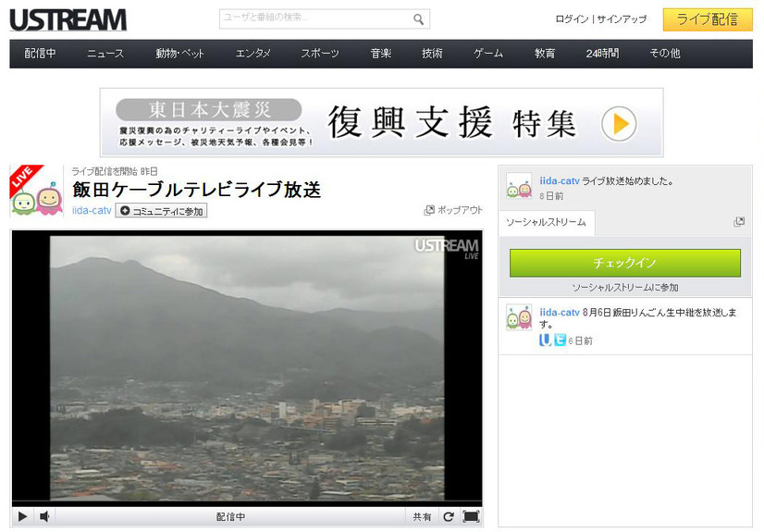The width and height of the screenshot is (764, 532).
Task: Select the 動物・ペット menu item
Action: click(179, 53)
